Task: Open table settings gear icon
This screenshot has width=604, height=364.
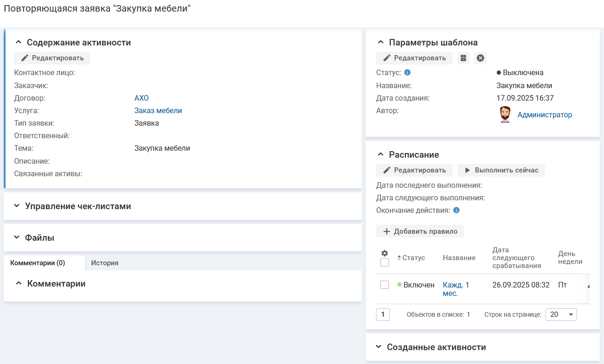Action: (384, 253)
